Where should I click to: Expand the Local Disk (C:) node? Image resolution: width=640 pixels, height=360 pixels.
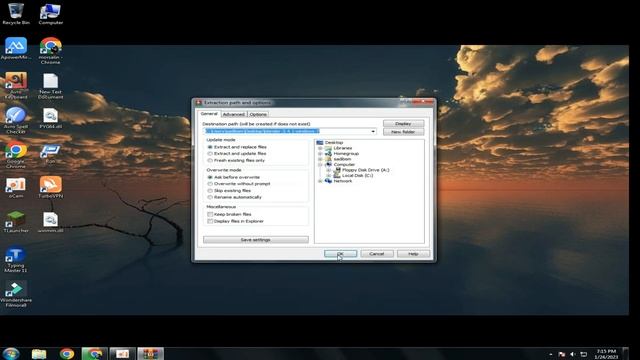329,176
